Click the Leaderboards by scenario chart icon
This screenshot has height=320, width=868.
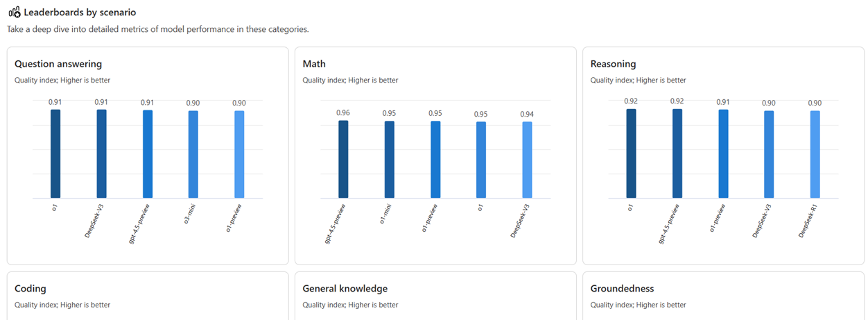click(x=14, y=12)
